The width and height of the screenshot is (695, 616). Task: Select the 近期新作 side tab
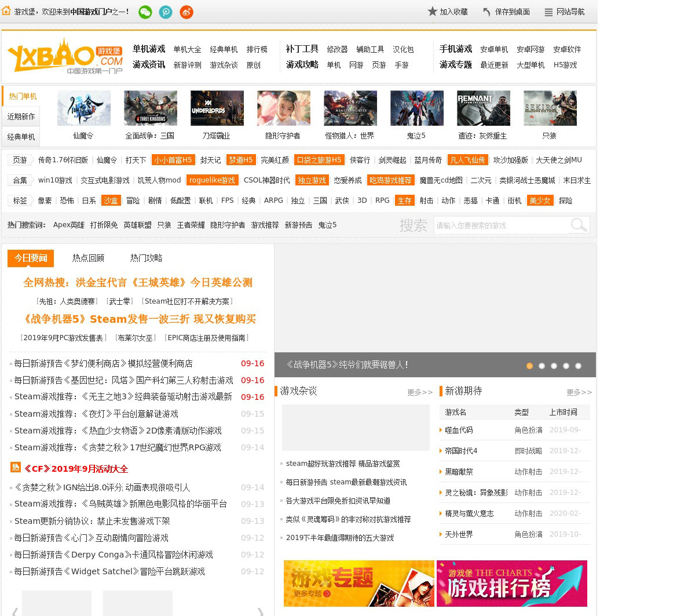click(x=21, y=116)
